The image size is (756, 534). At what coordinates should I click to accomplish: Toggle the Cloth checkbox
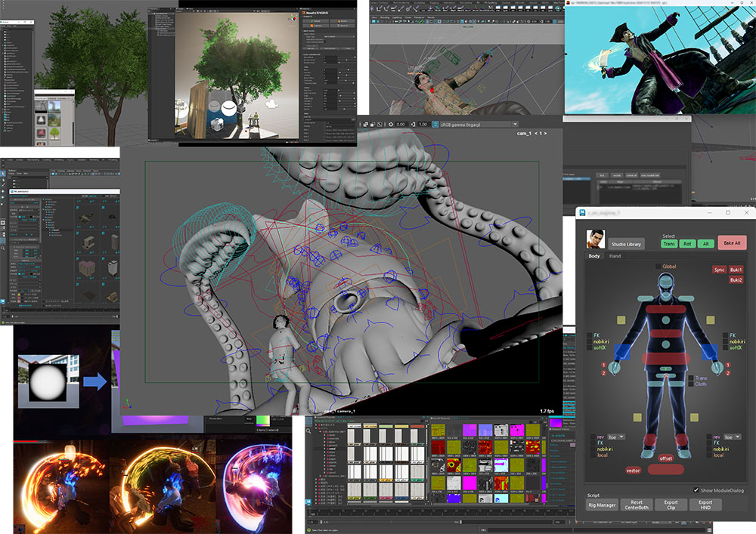click(692, 384)
